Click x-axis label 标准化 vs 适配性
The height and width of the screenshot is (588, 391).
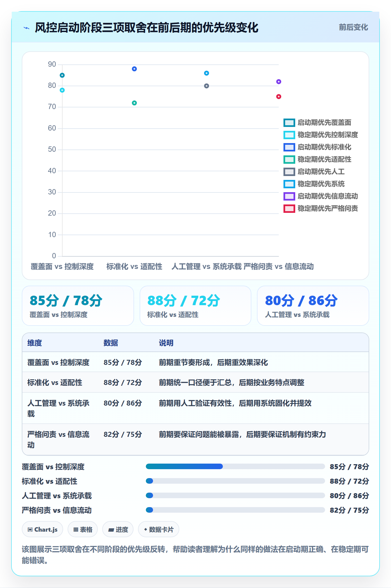134,266
